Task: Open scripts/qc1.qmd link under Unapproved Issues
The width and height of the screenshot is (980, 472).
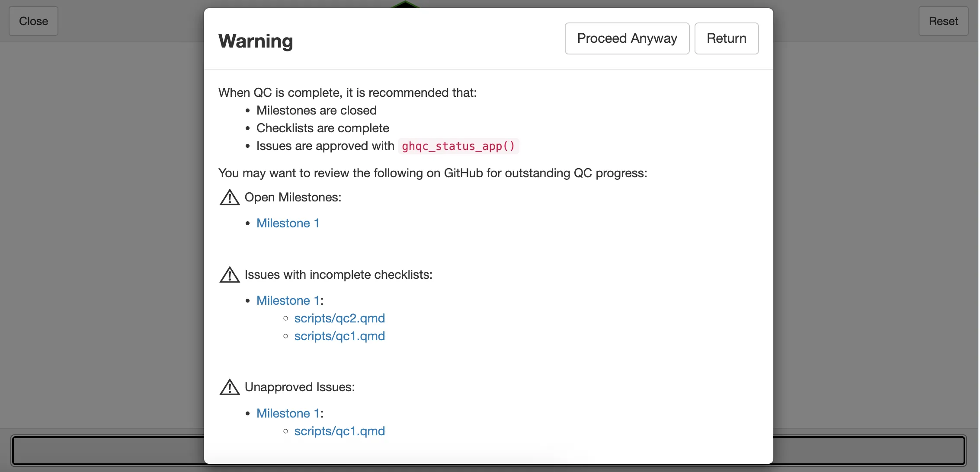Action: (x=339, y=431)
